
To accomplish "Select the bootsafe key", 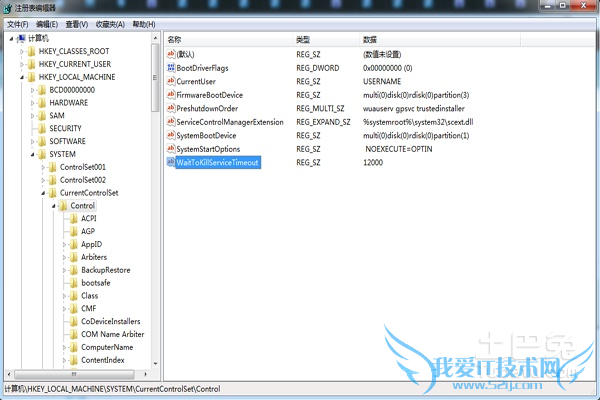I will tap(96, 283).
